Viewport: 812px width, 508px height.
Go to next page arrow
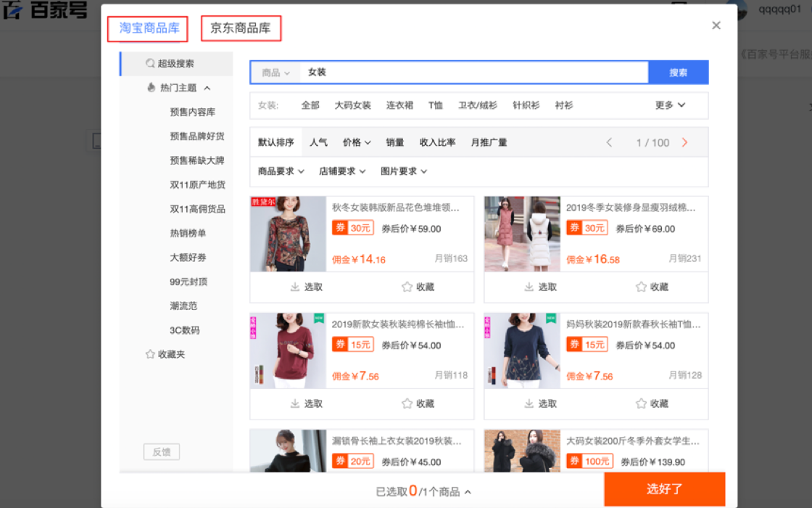click(x=684, y=142)
